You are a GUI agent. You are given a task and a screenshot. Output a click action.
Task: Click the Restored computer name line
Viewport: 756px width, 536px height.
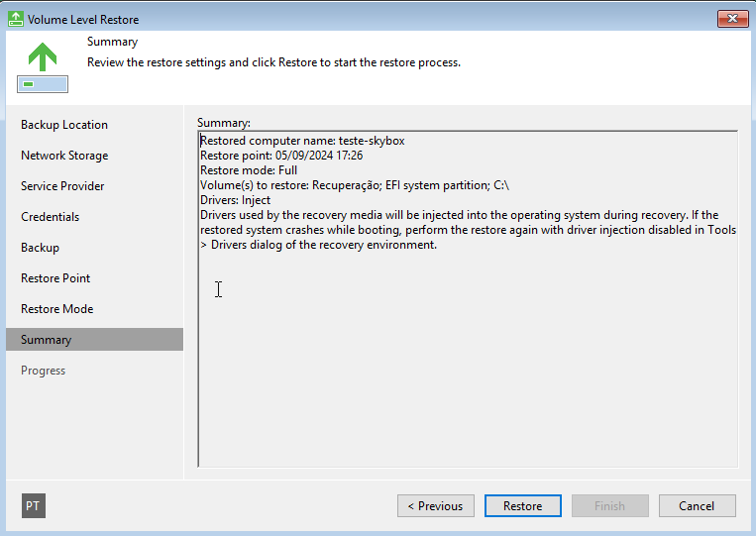(302, 141)
